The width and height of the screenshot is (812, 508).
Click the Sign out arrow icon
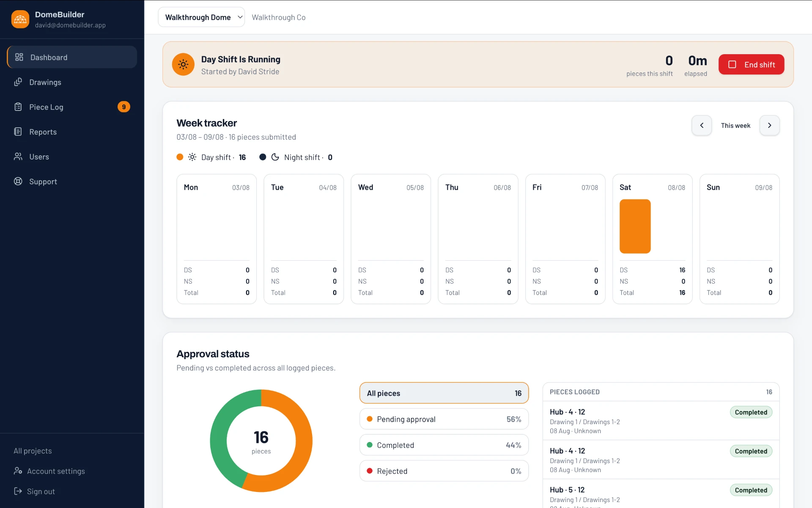coord(18,491)
